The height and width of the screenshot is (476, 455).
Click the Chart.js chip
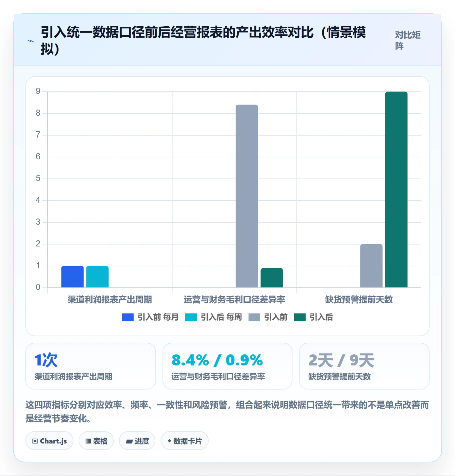[49, 441]
